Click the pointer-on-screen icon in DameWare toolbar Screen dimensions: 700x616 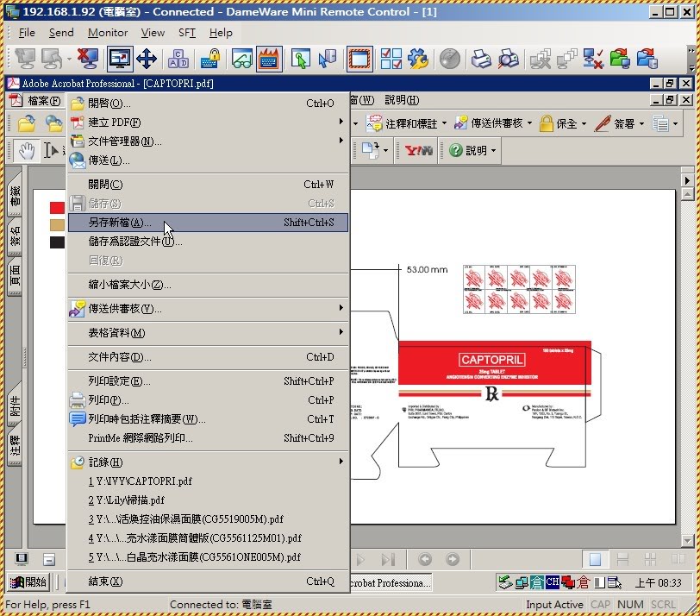[x=301, y=59]
